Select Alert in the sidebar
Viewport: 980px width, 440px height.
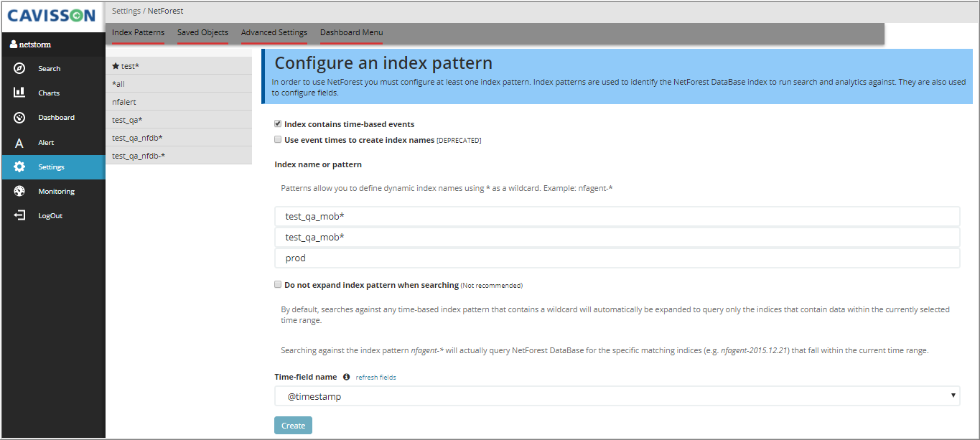click(46, 143)
